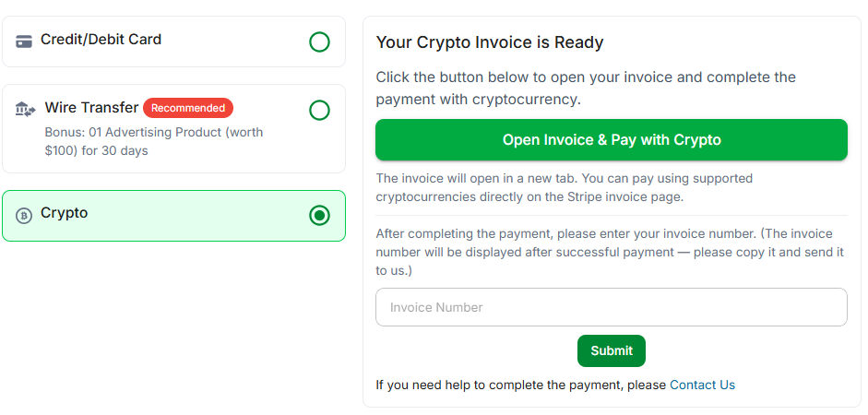Click the "Credit/Debit Card" label text
Viewport: 868px width, 415px height.
click(101, 40)
